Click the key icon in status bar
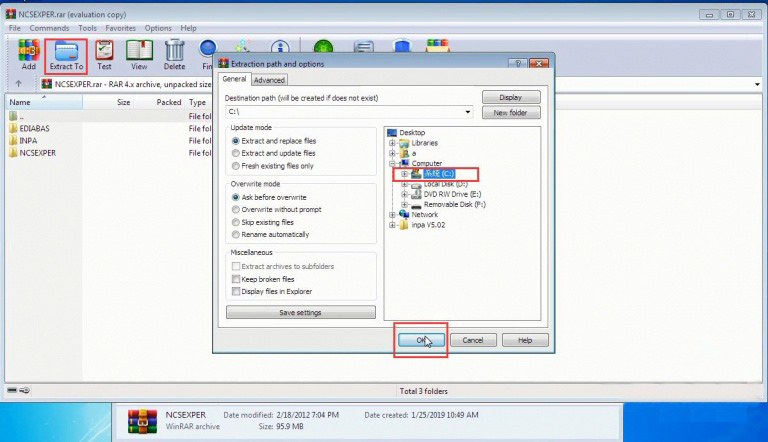The image size is (768, 442). tap(24, 390)
